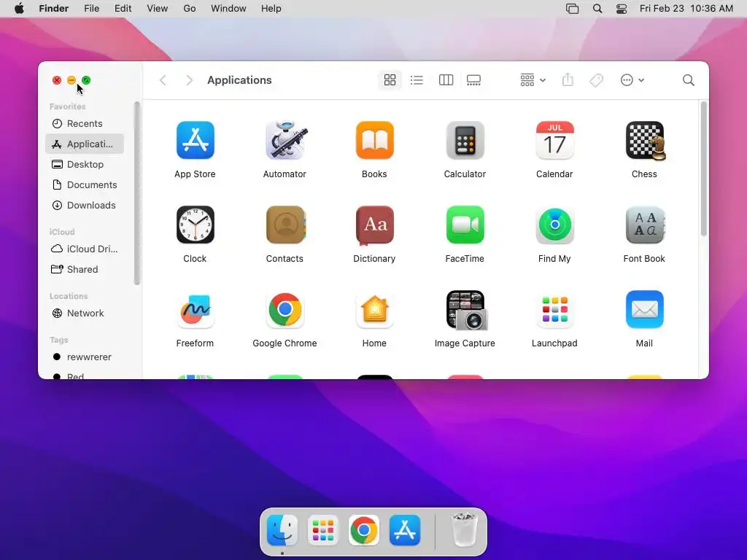Image resolution: width=747 pixels, height=560 pixels.
Task: Click the Finder window search icon
Action: click(689, 80)
